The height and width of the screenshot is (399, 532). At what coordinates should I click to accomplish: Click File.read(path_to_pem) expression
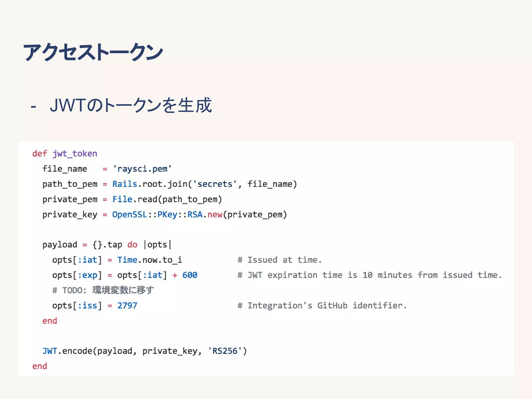[x=167, y=199]
